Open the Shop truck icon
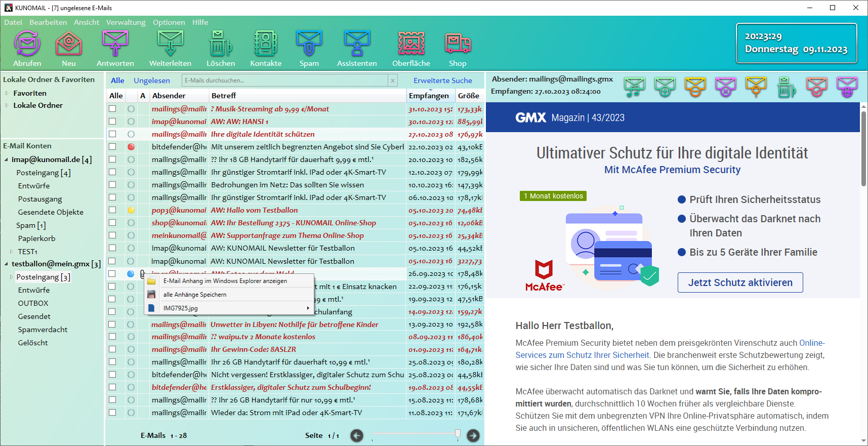The width and height of the screenshot is (868, 446). click(x=458, y=44)
